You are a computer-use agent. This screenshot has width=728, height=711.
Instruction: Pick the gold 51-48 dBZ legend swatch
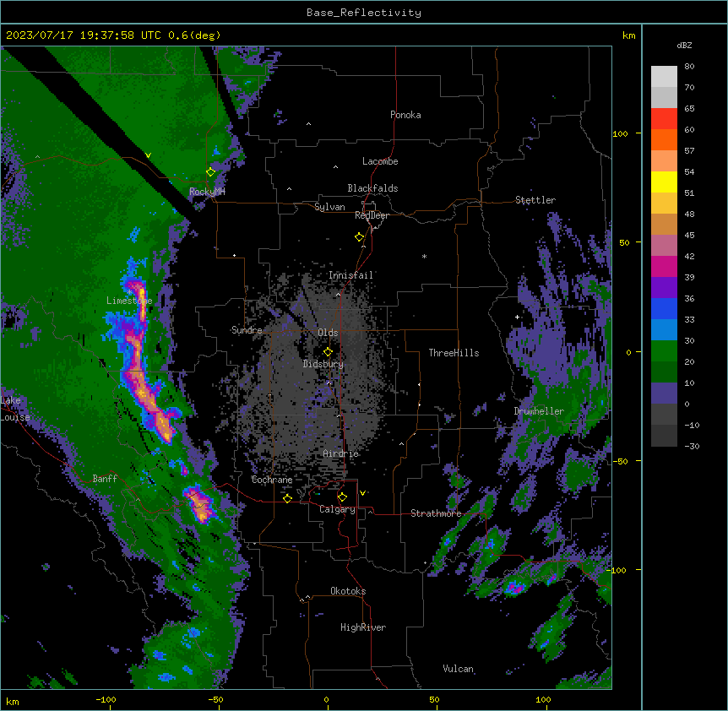[x=664, y=204]
